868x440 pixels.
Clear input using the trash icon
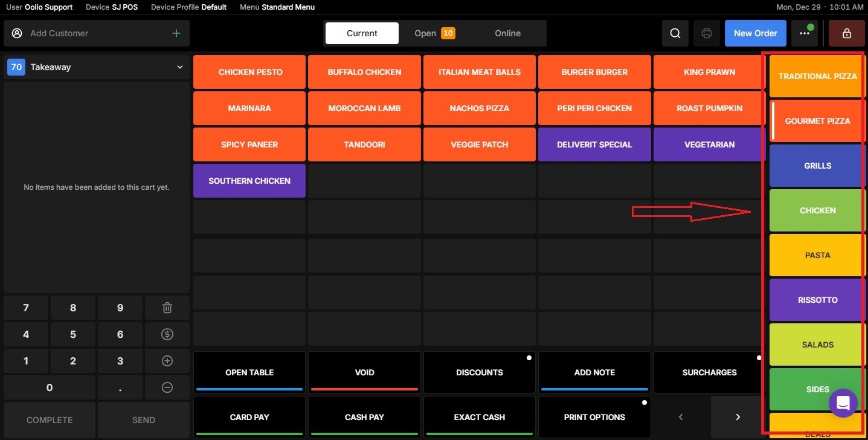pyautogui.click(x=167, y=308)
